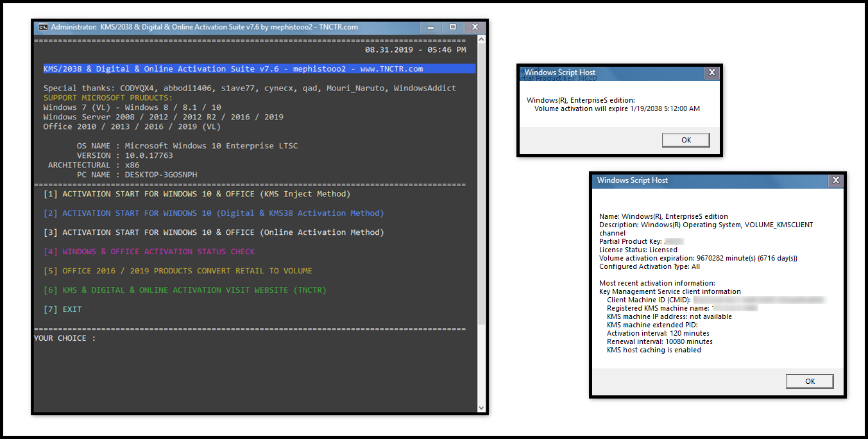The height and width of the screenshot is (439, 868).
Task: Click option [6] Visit Website (TNCTR) line
Action: coord(185,290)
